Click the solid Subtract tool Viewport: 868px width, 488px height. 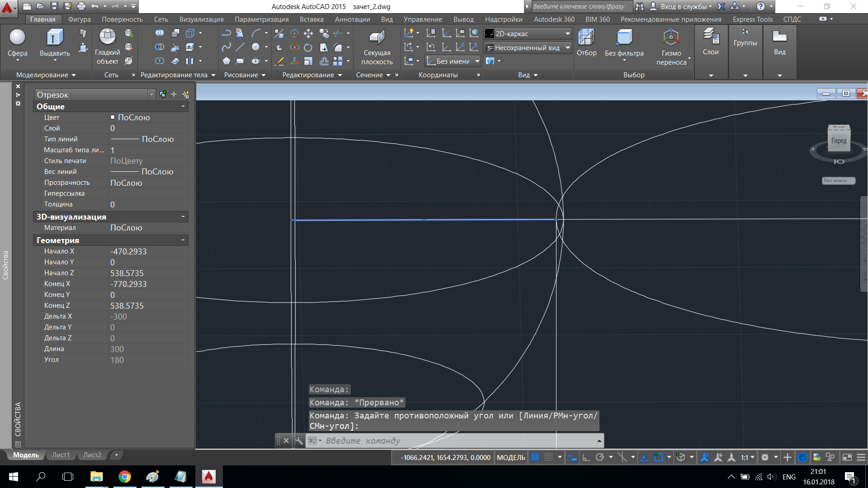pos(160,47)
